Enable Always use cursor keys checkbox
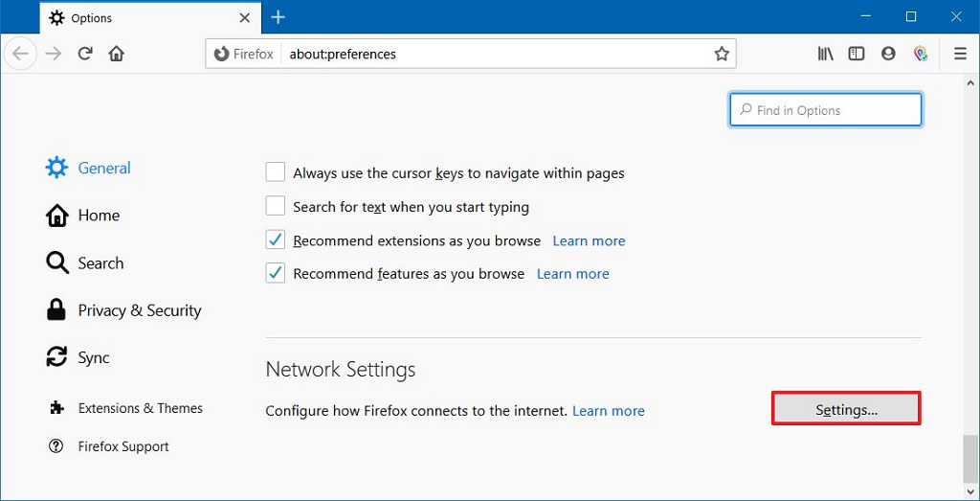The height and width of the screenshot is (501, 980). tap(276, 172)
